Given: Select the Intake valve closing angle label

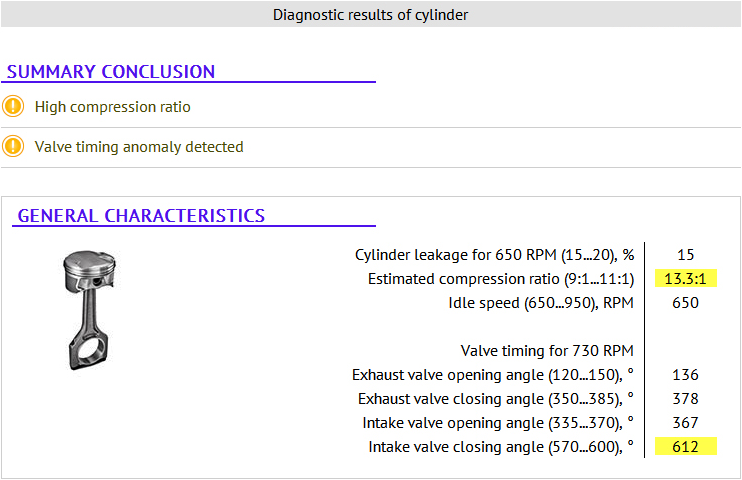Looking at the screenshot, I should [x=501, y=447].
